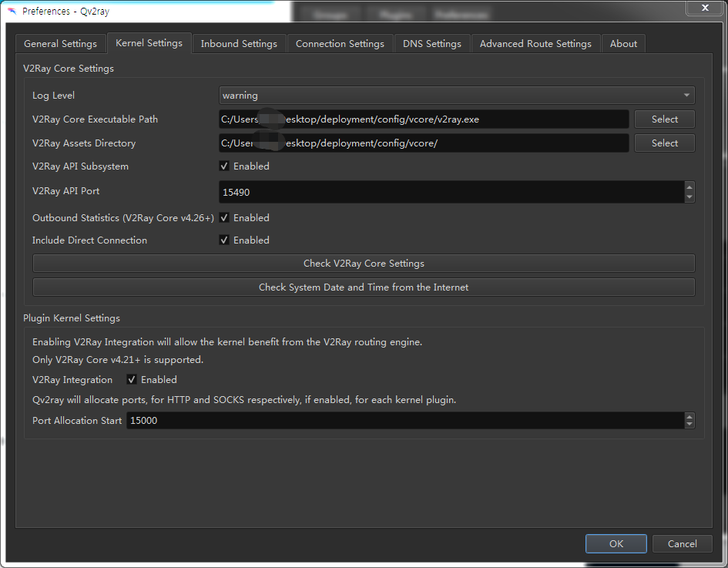Expand the Log Level dropdown

pyautogui.click(x=457, y=96)
